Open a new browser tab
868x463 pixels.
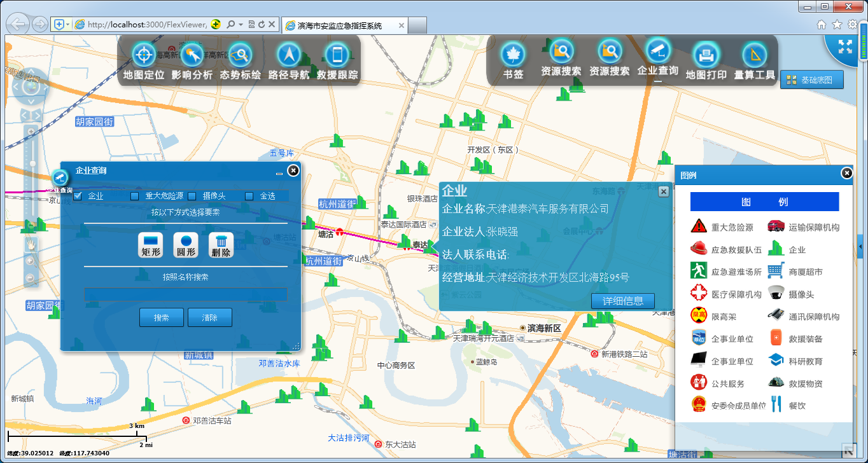[417, 25]
